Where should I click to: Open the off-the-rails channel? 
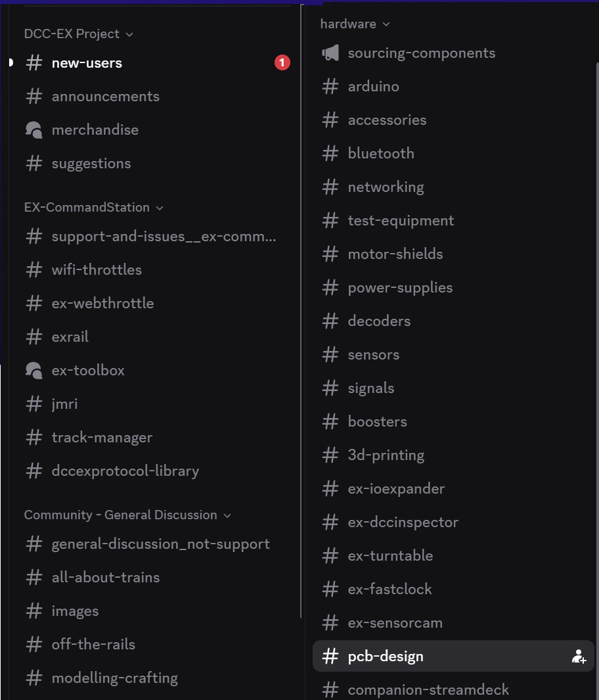click(93, 644)
